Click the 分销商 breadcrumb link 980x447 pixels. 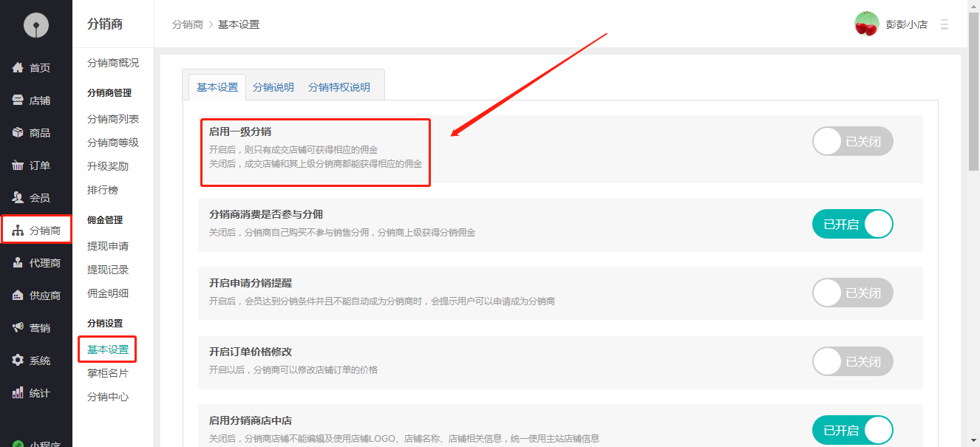188,24
